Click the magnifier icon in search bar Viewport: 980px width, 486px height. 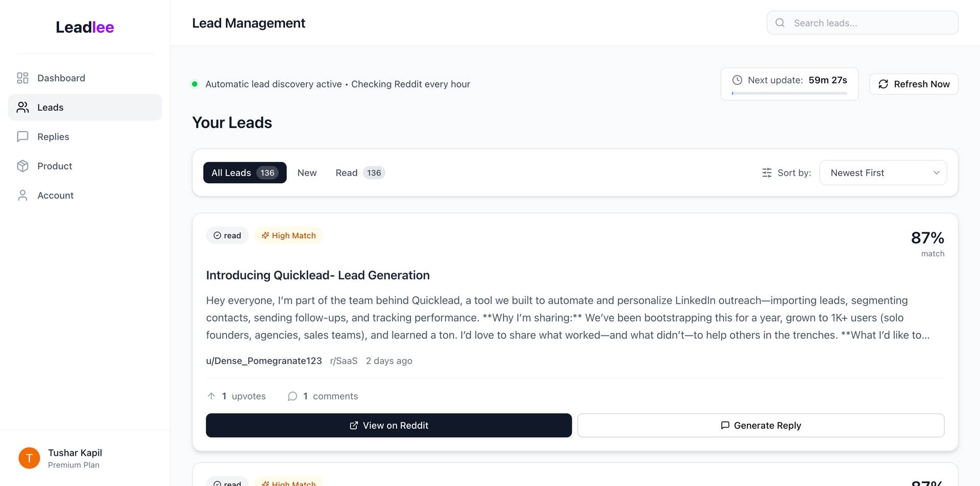(780, 23)
